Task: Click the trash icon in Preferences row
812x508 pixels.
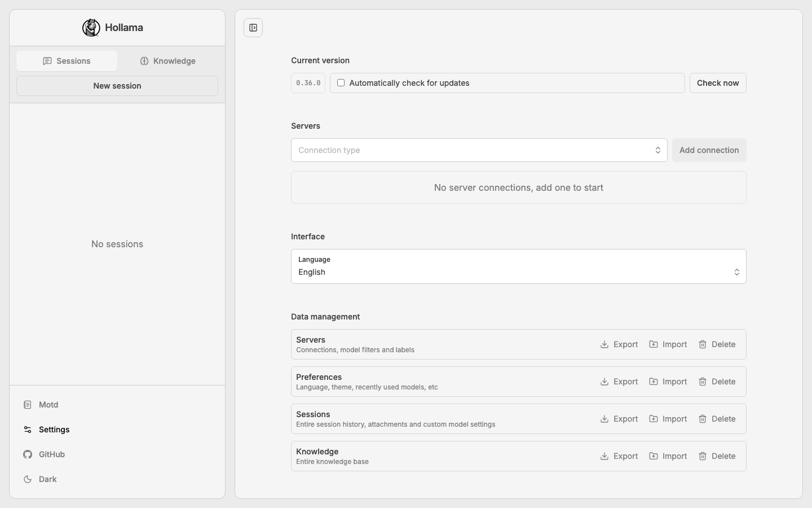Action: [703, 382]
